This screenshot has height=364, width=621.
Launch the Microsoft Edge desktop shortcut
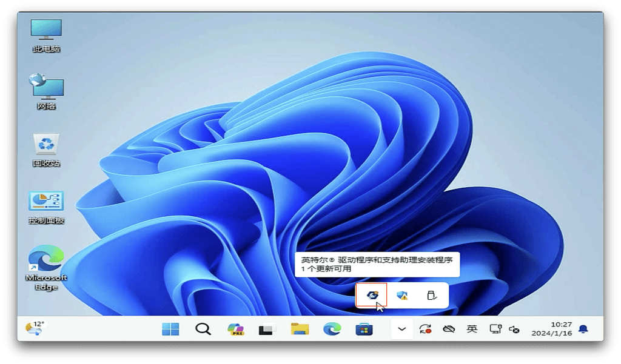pyautogui.click(x=46, y=265)
